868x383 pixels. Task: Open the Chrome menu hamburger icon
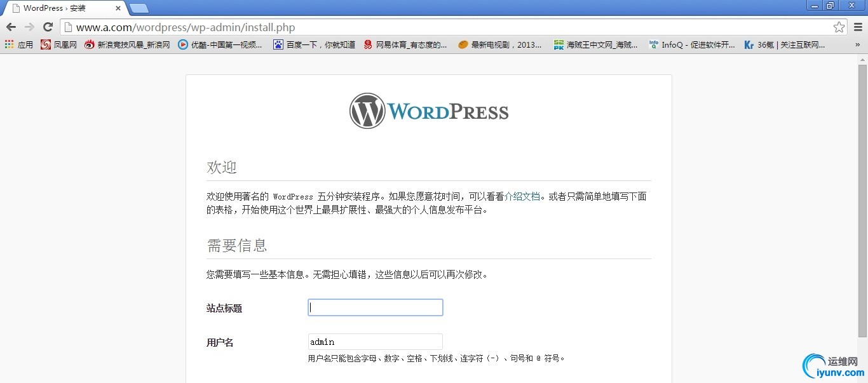pyautogui.click(x=858, y=27)
